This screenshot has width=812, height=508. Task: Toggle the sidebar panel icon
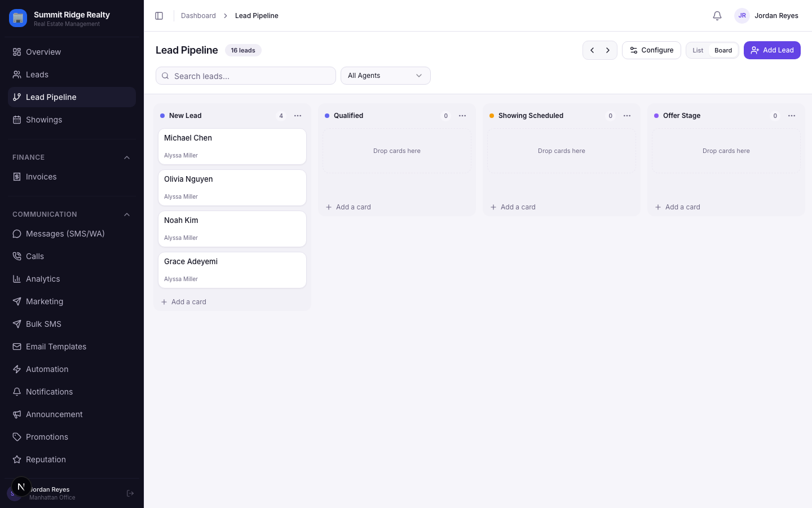(159, 16)
